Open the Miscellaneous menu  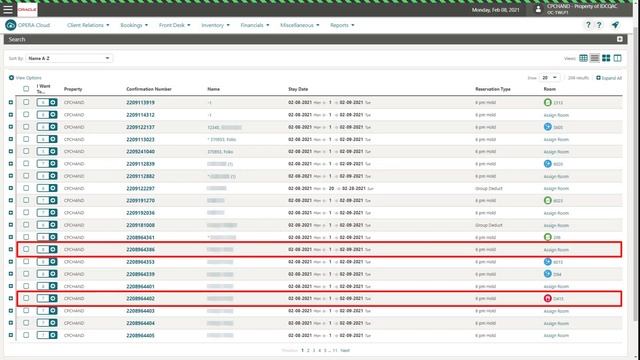tap(300, 25)
